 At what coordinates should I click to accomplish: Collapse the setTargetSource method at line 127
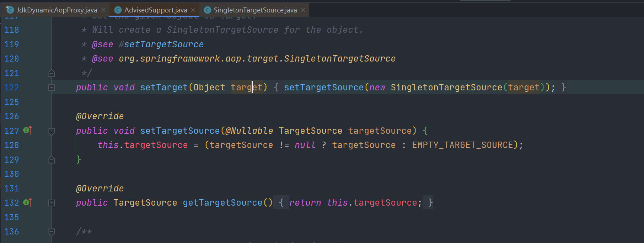click(52, 131)
